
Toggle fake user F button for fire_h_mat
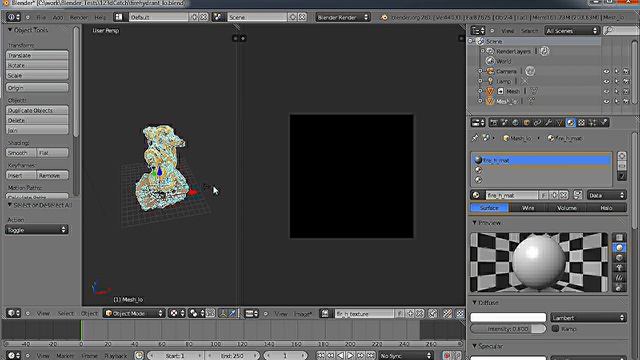(x=544, y=195)
